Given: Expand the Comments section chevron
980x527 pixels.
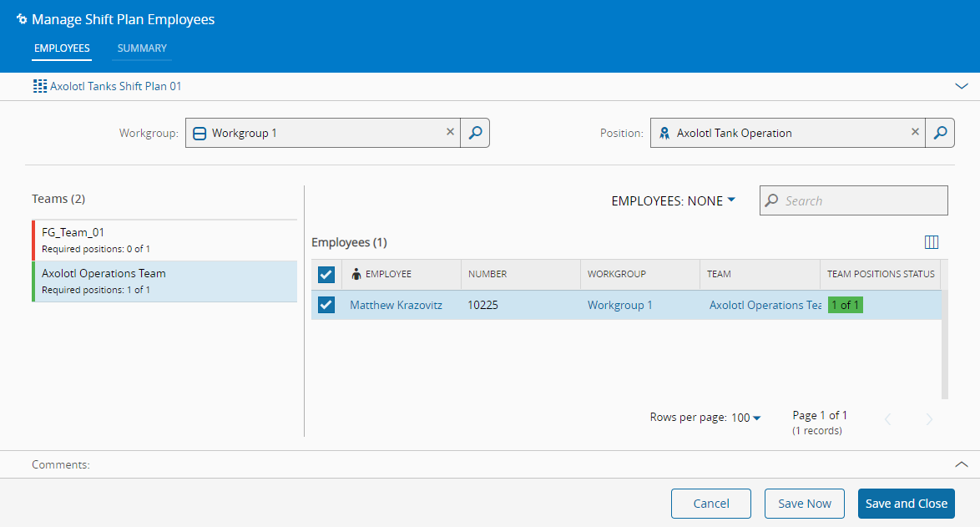Looking at the screenshot, I should pos(962,464).
